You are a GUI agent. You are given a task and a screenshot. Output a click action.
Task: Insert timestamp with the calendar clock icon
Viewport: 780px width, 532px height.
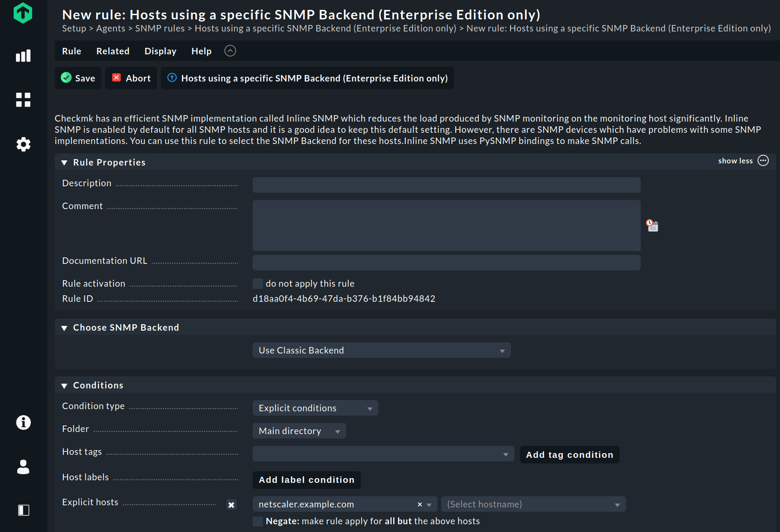pyautogui.click(x=652, y=225)
